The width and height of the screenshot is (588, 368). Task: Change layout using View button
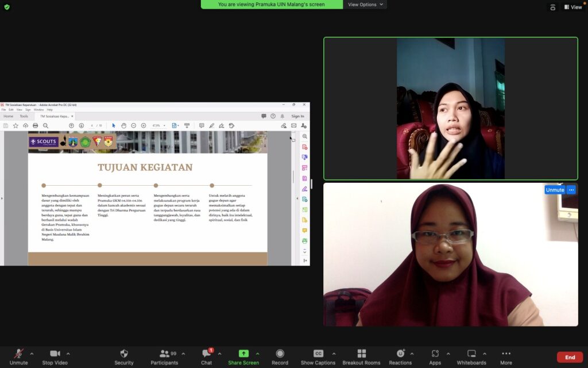[573, 7]
